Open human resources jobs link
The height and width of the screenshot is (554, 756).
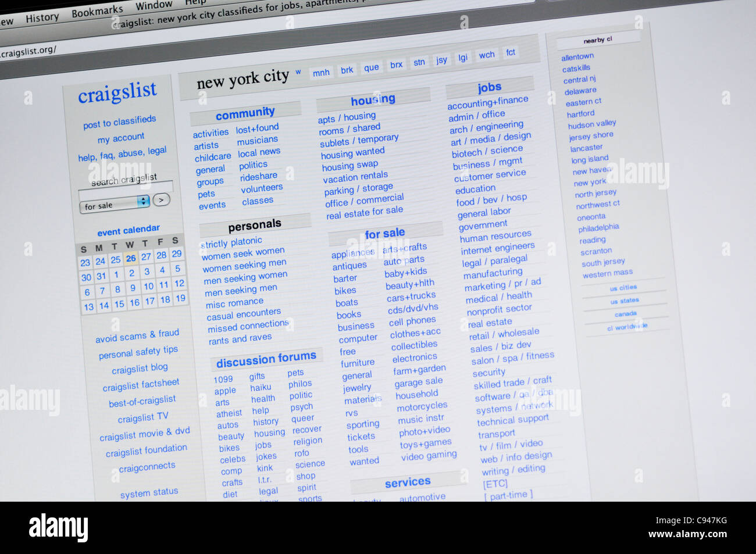pyautogui.click(x=495, y=237)
